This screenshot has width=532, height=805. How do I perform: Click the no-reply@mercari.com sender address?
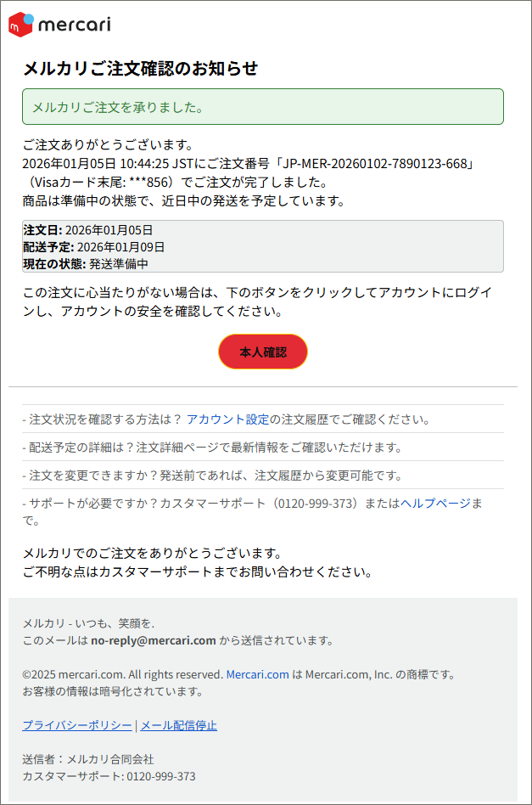click(x=154, y=640)
